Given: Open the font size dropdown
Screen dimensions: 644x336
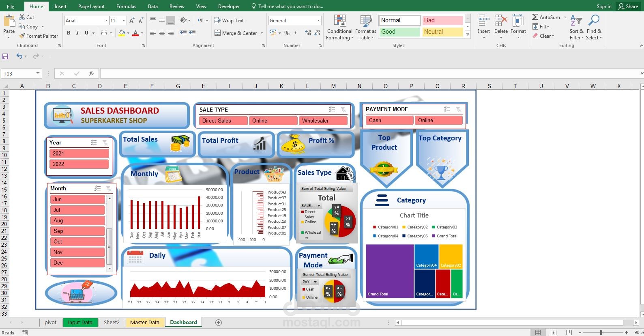Looking at the screenshot, I should pos(124,20).
